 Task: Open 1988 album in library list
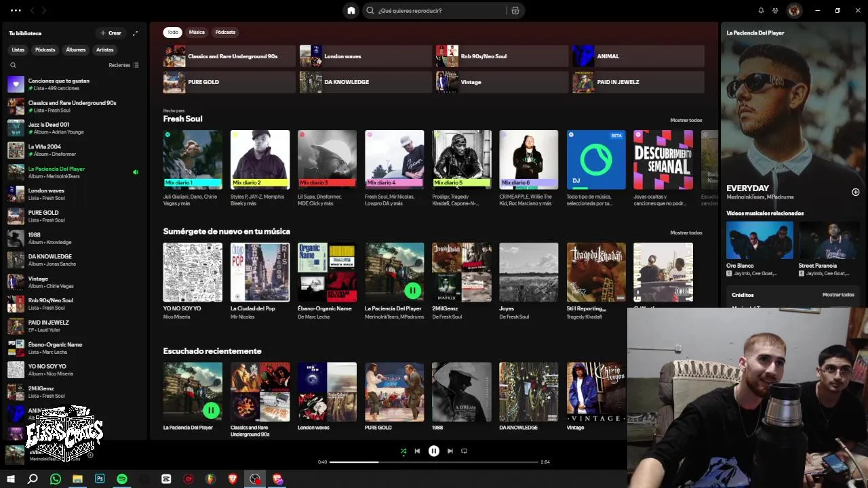(74, 238)
